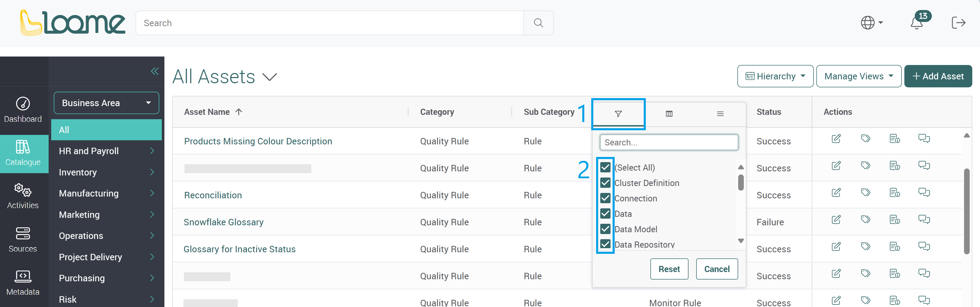This screenshot has height=307, width=980.
Task: Open comments for Glossary for Inactive Status
Action: tap(924, 247)
